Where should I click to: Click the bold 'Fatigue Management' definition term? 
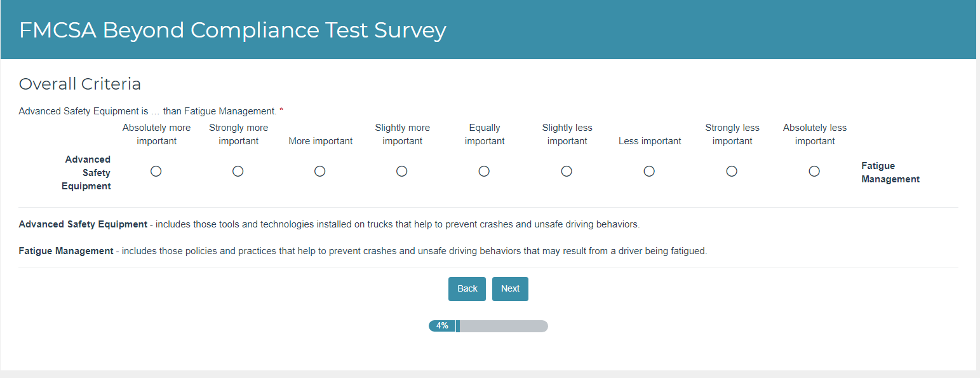[x=66, y=251]
